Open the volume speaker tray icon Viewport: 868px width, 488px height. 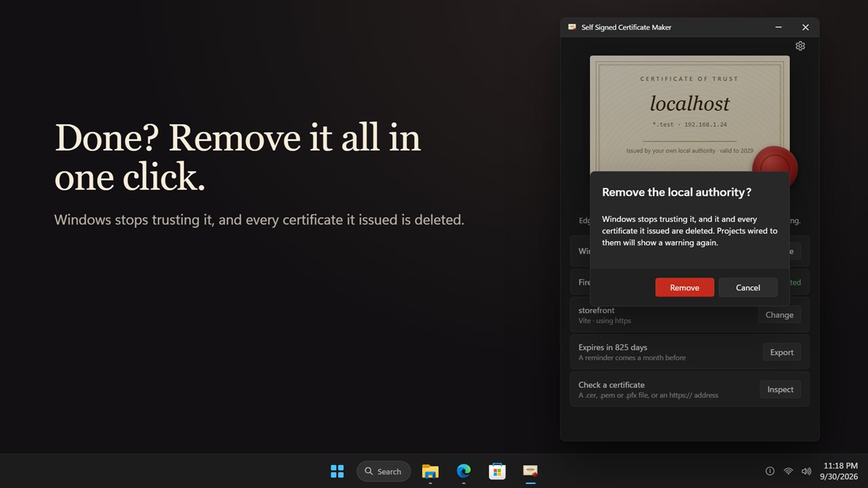806,471
